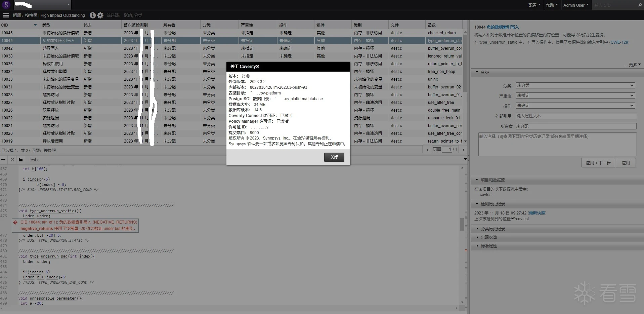This screenshot has width=644, height=314.
Task: Open the 最新快照 latest snapshot link
Action: tap(537, 213)
